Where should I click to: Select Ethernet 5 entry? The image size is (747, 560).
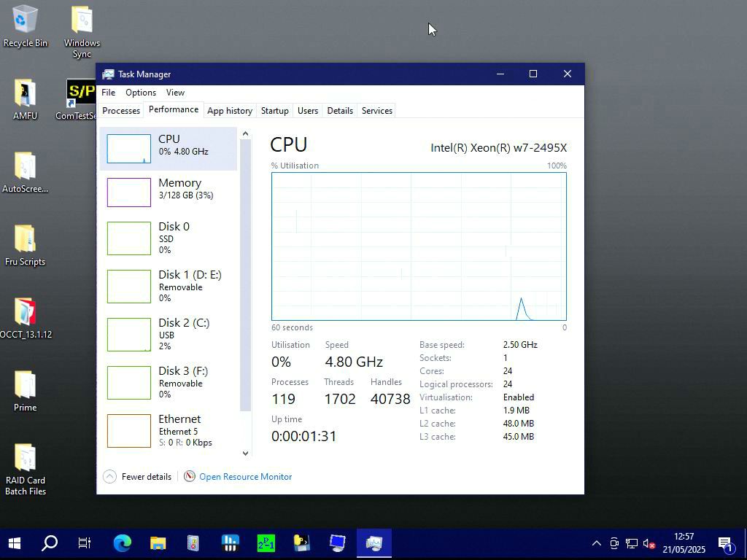click(x=169, y=430)
